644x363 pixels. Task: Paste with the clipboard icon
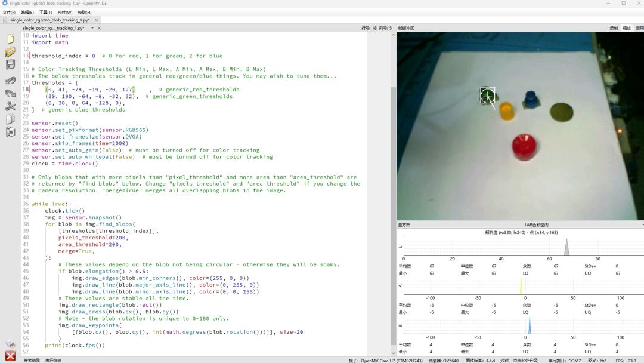[10, 132]
